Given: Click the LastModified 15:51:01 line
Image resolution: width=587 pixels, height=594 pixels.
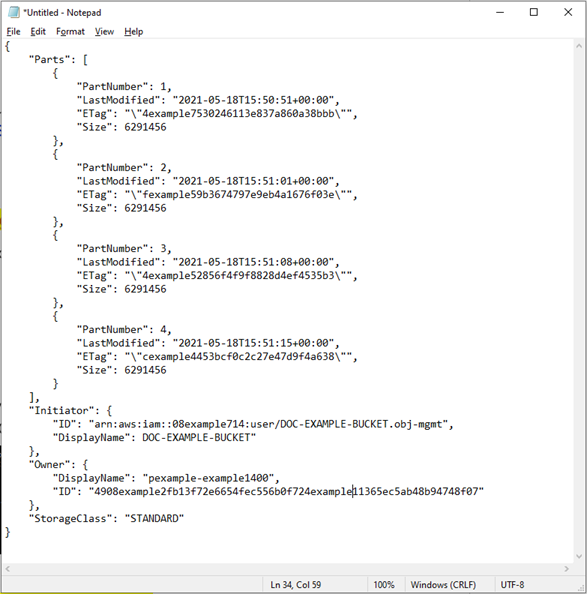Looking at the screenshot, I should [208, 181].
